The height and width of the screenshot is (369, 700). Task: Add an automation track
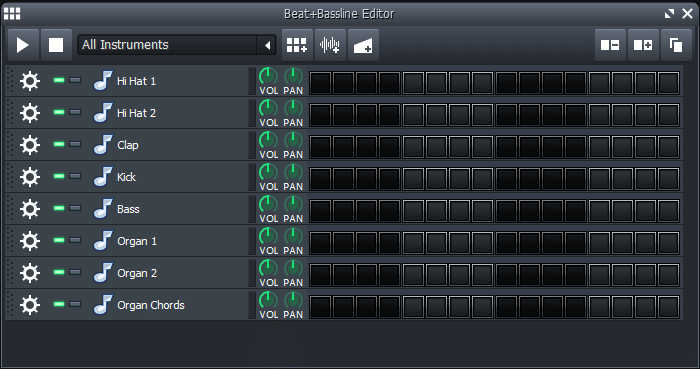[x=363, y=45]
